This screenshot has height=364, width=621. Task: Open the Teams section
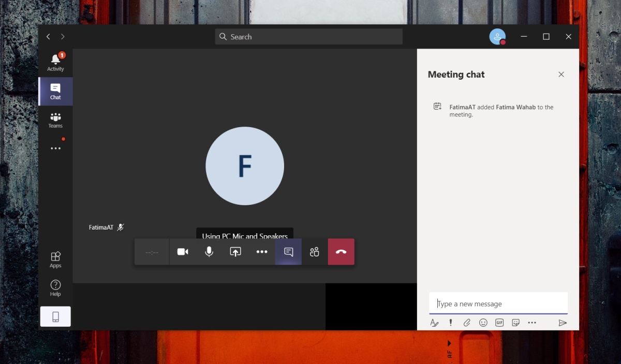tap(55, 120)
